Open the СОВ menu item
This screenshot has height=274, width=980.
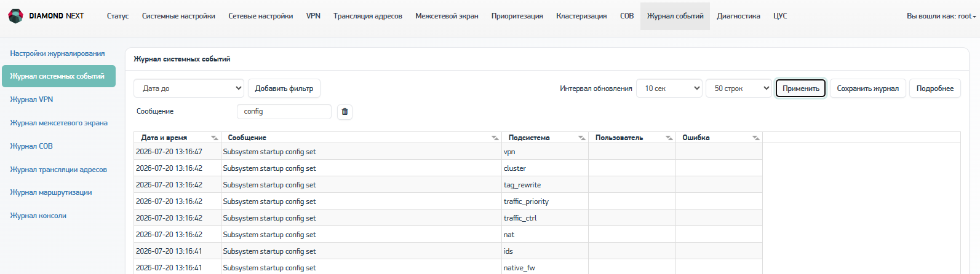[627, 16]
